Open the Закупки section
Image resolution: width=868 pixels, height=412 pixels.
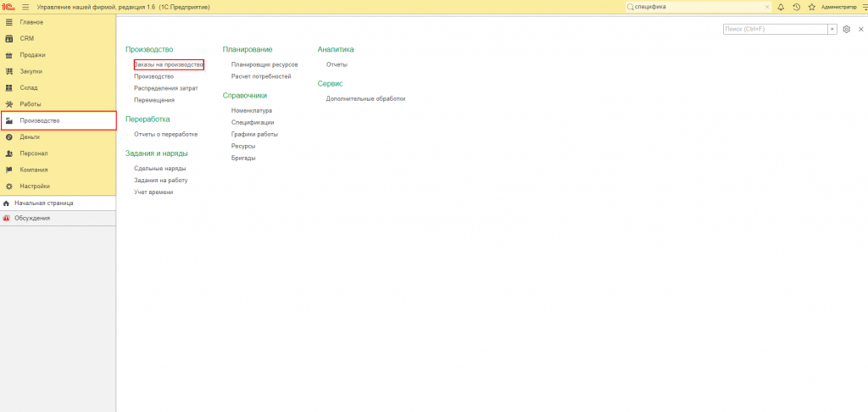[x=31, y=71]
